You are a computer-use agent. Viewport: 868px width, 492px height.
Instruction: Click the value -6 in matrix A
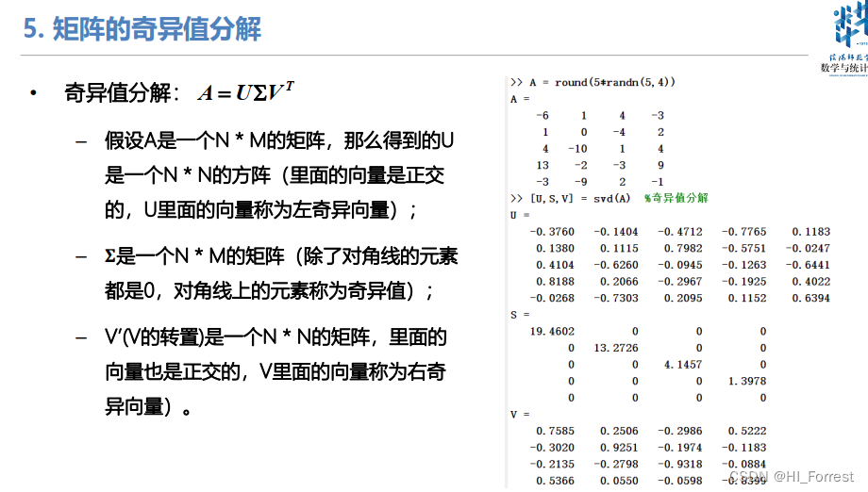coord(542,116)
